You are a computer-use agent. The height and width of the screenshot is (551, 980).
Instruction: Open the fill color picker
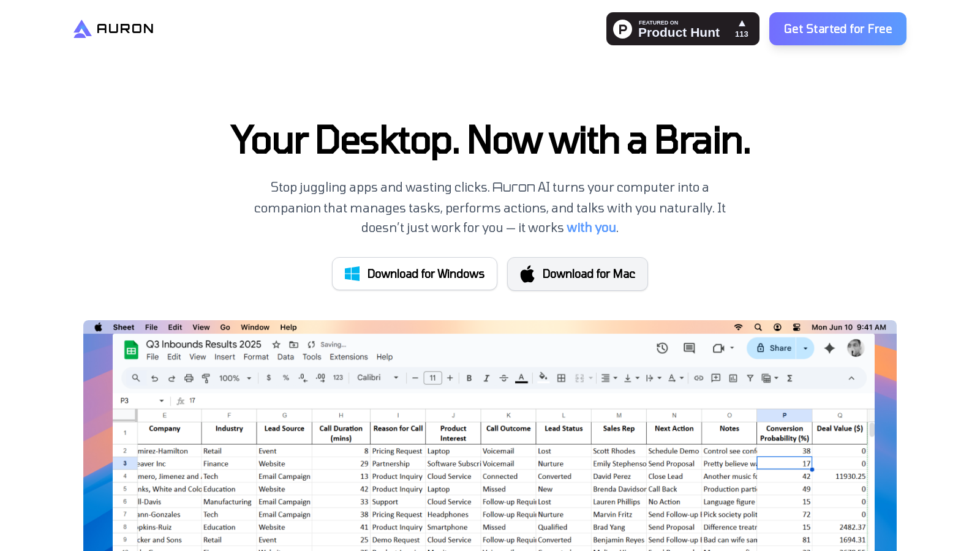(543, 378)
